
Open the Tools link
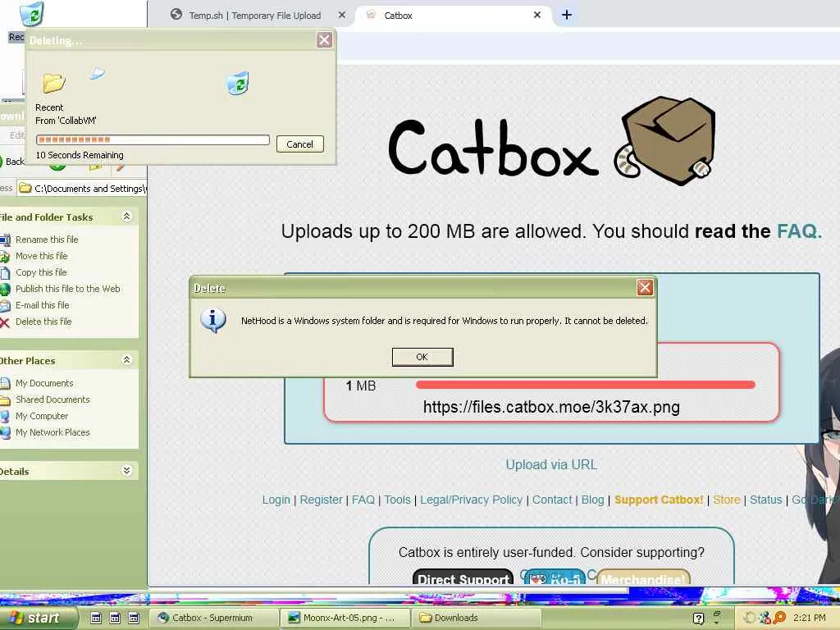coord(397,500)
